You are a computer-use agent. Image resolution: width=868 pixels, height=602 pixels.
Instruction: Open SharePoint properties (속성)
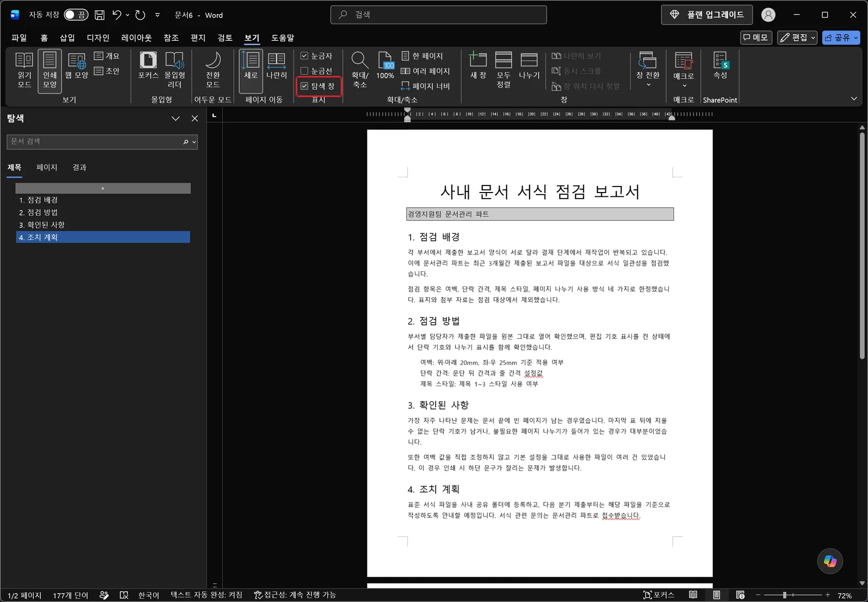click(720, 67)
